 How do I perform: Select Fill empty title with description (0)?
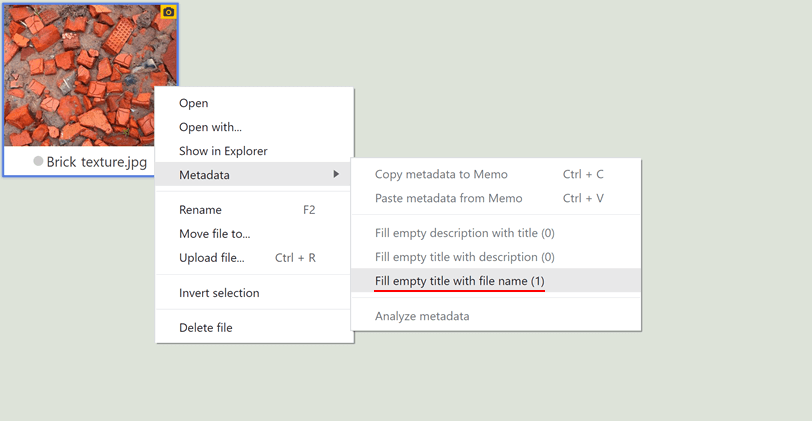pos(496,257)
